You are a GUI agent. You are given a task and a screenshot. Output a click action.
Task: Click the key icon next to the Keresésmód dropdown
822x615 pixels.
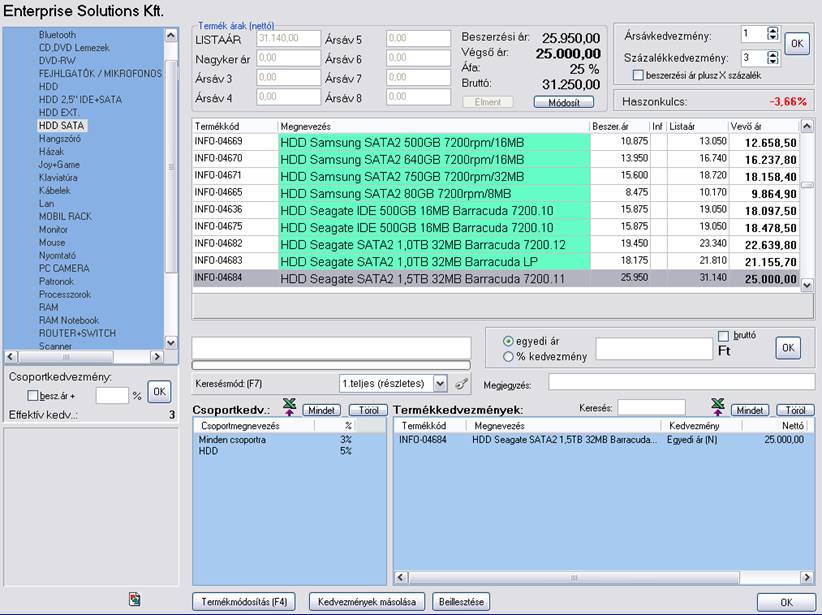(x=461, y=384)
